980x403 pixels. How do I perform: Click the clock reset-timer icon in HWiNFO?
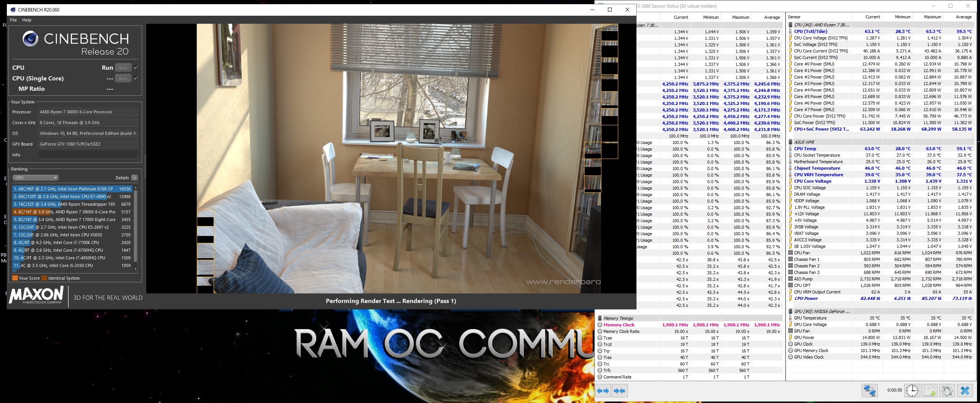pos(912,391)
